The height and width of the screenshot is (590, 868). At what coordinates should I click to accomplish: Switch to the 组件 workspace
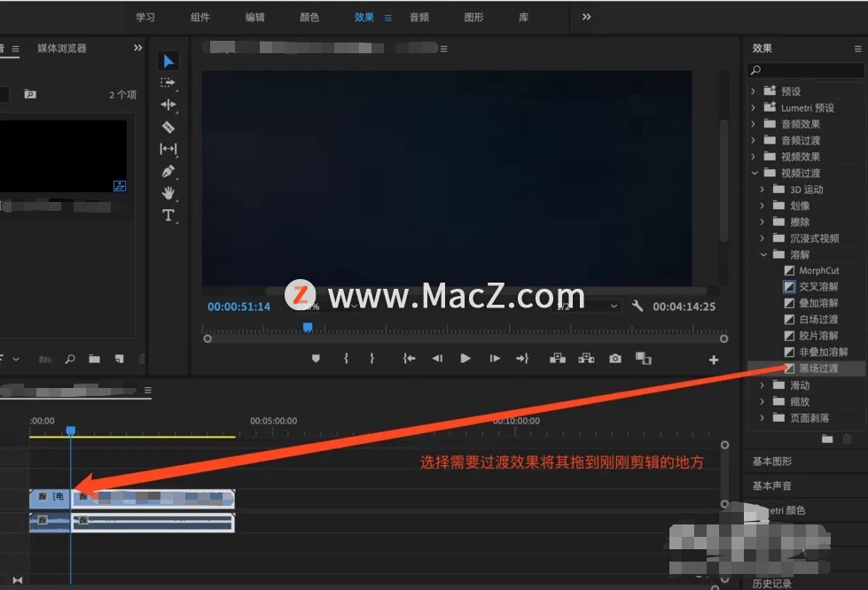(200, 17)
